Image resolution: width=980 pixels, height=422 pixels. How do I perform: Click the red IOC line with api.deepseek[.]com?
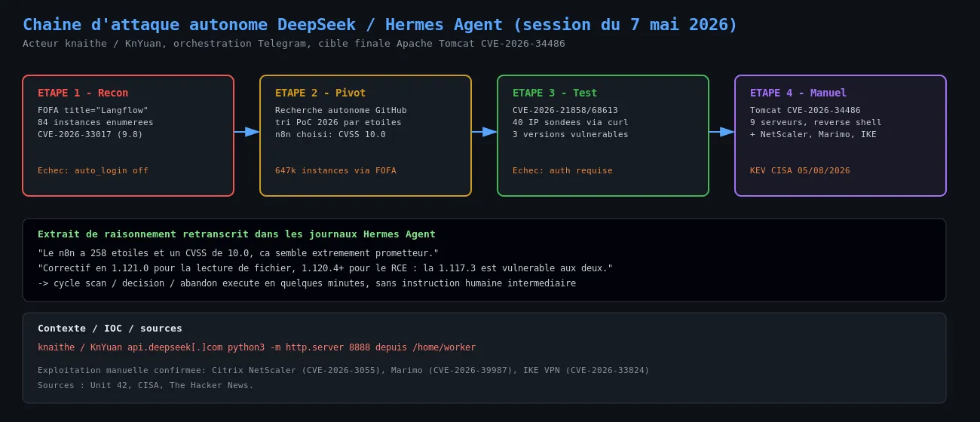[256, 347]
